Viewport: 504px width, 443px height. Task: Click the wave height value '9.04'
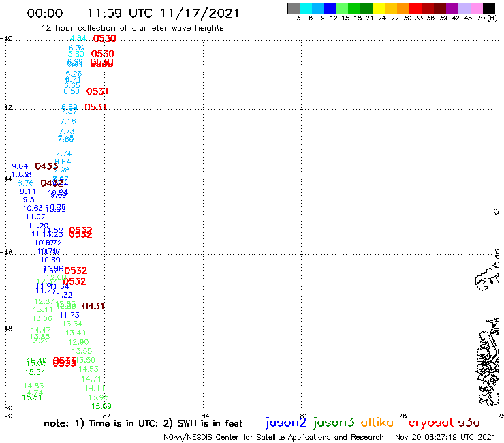tap(20, 166)
